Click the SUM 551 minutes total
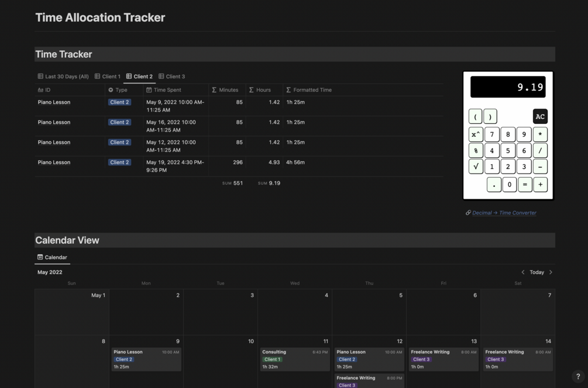 tap(232, 183)
